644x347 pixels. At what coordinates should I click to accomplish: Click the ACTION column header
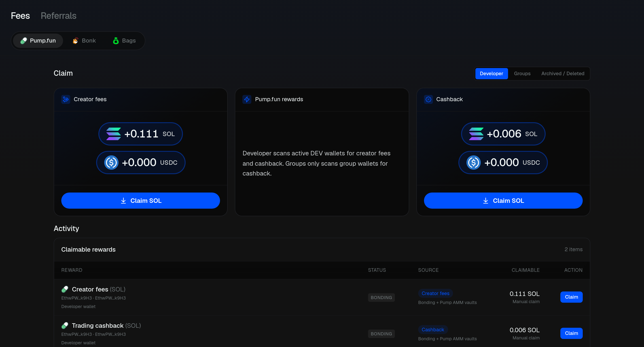[573, 270]
